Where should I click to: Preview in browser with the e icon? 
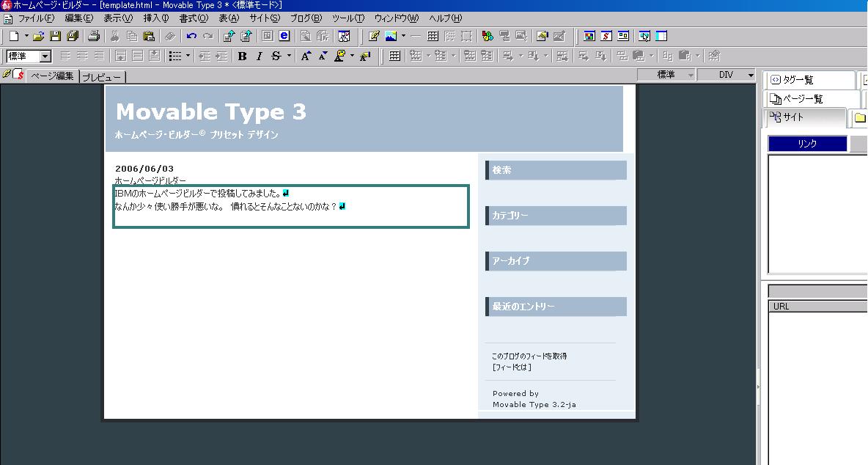coord(284,37)
